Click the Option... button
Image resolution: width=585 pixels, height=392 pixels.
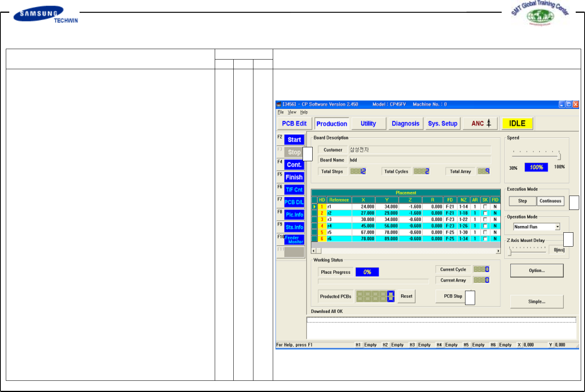point(537,271)
